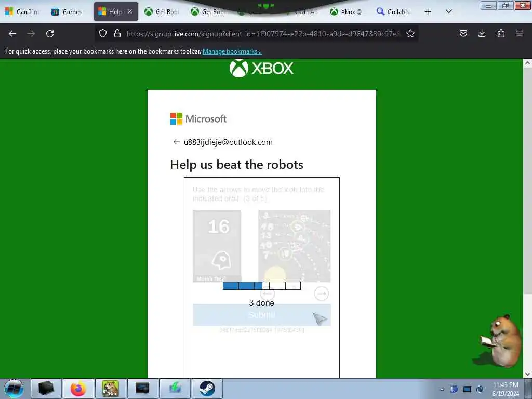Click the 'Help us beat the robots' heading
Screen dimensions: 532x399
[x=237, y=165]
